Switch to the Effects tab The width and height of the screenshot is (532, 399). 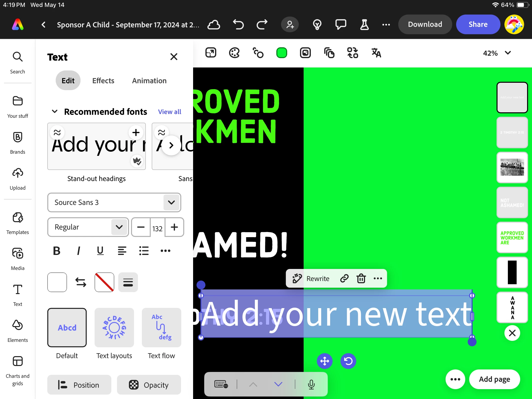tap(103, 81)
